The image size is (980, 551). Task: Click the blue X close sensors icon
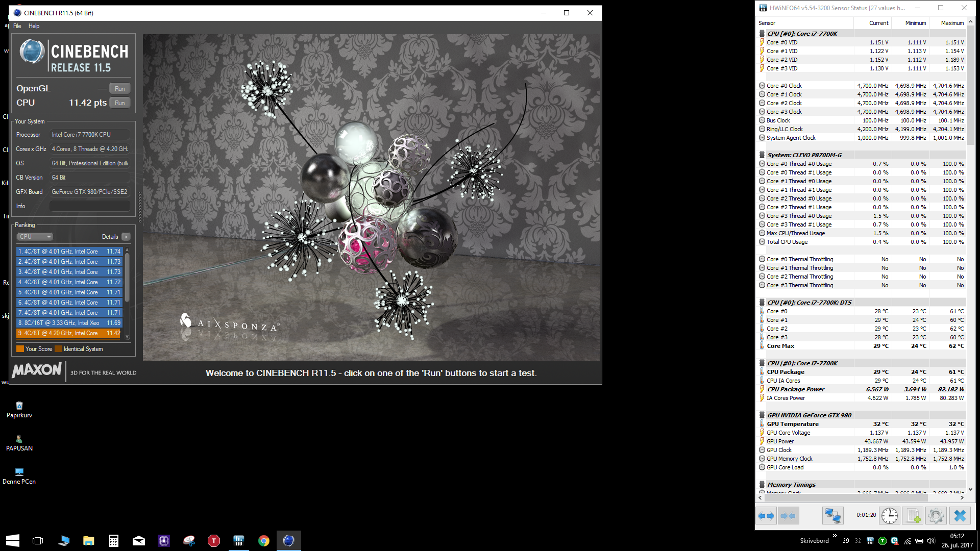pyautogui.click(x=960, y=516)
